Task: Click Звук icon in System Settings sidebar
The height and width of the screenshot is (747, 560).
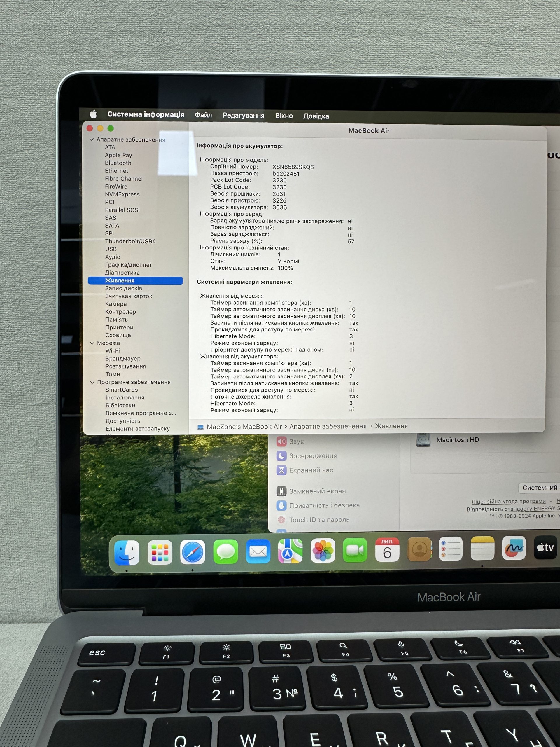Action: 281,441
